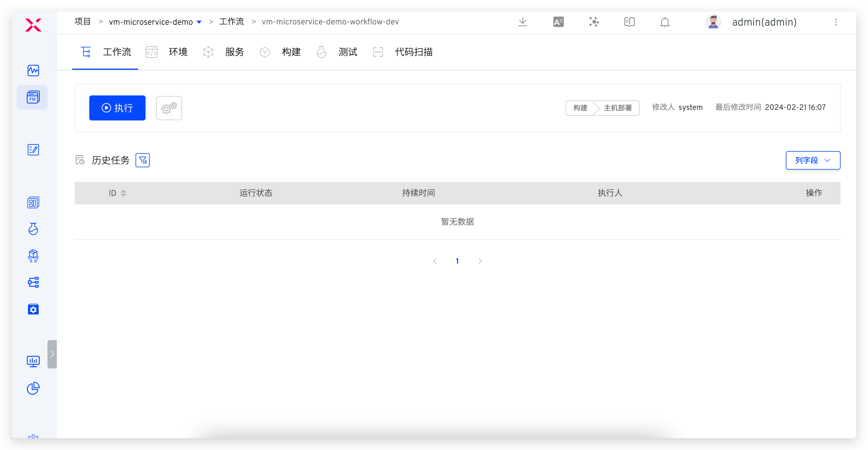
Task: Open the 列字段 column selector dropdown
Action: tap(812, 160)
